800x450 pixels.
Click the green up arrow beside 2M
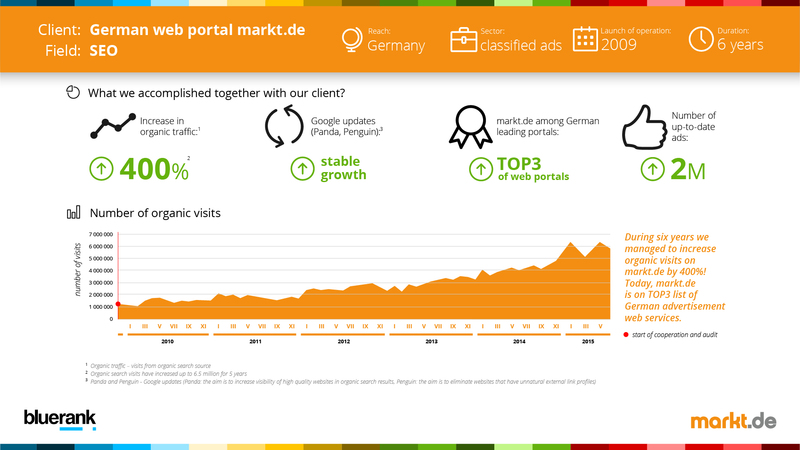click(653, 169)
